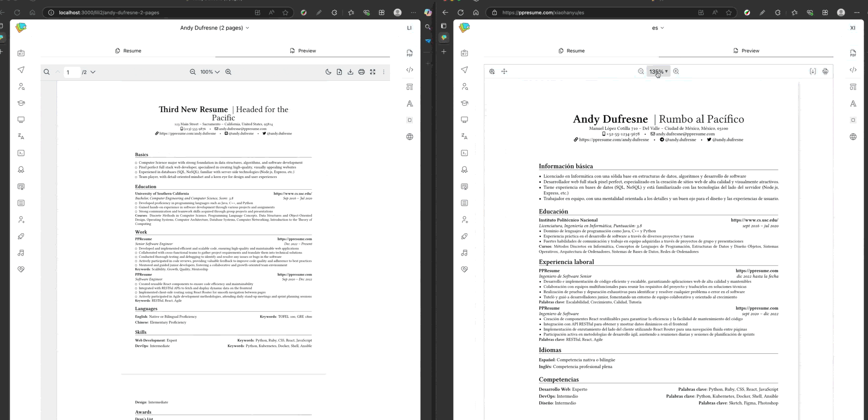Viewport: 868px width, 420px height.
Task: Zoom out in right ppresume viewer
Action: tap(641, 71)
